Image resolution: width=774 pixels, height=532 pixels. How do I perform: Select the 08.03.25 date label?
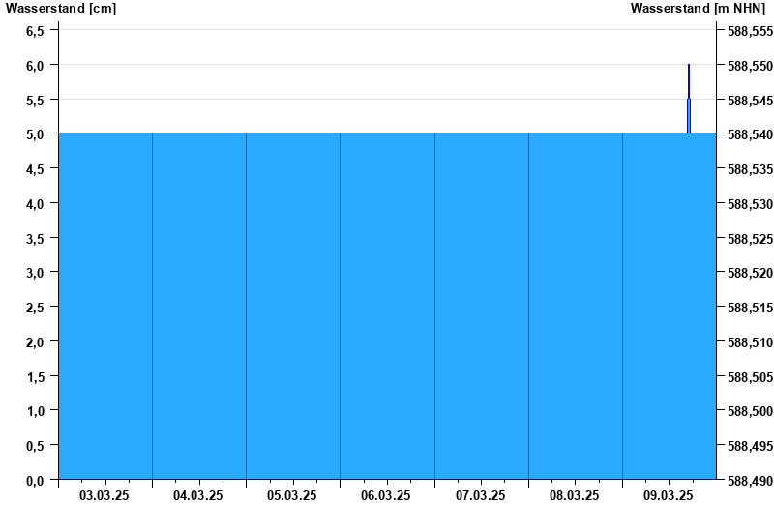pyautogui.click(x=575, y=495)
